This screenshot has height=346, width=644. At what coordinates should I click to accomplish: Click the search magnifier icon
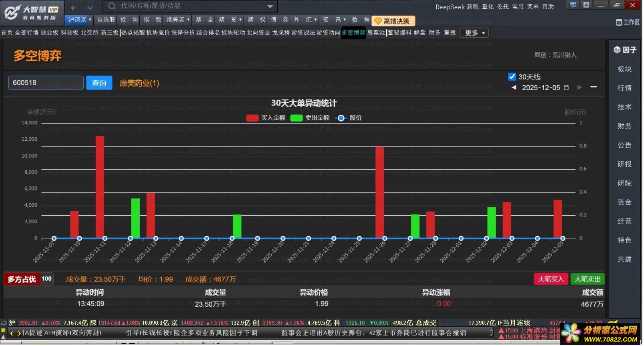[x=112, y=6]
